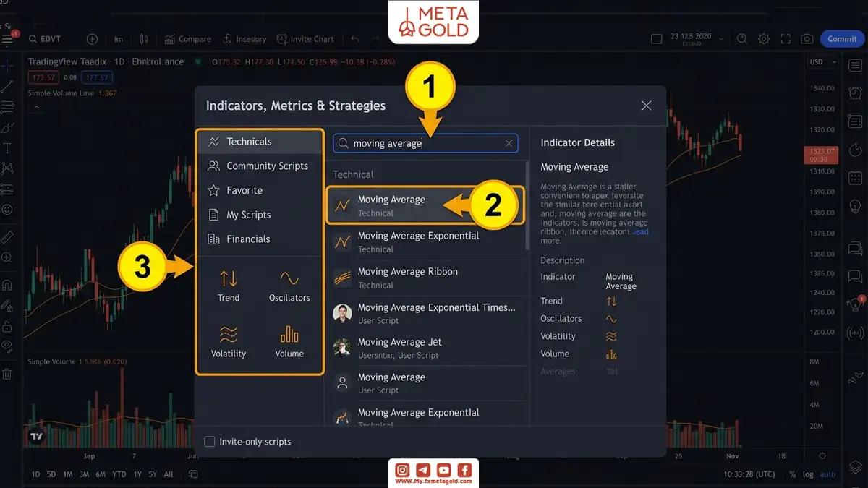Select the text tool in left toolbar
868x488 pixels.
click(7, 148)
